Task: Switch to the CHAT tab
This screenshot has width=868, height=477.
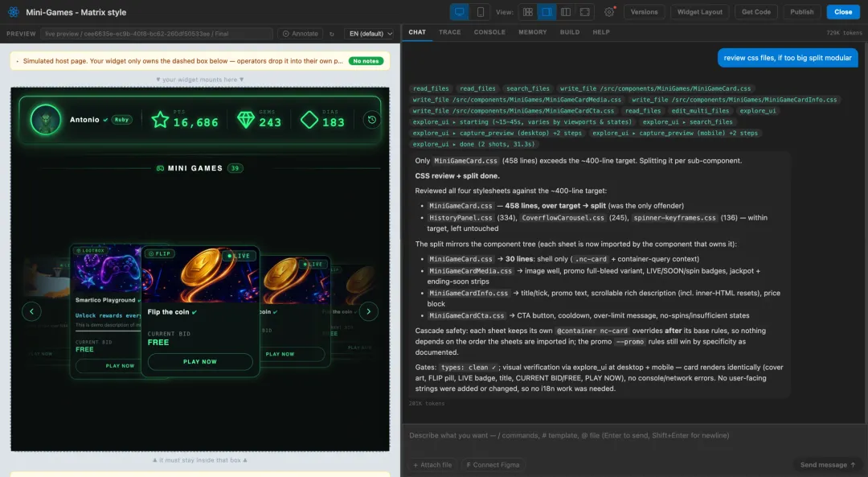Action: [417, 32]
